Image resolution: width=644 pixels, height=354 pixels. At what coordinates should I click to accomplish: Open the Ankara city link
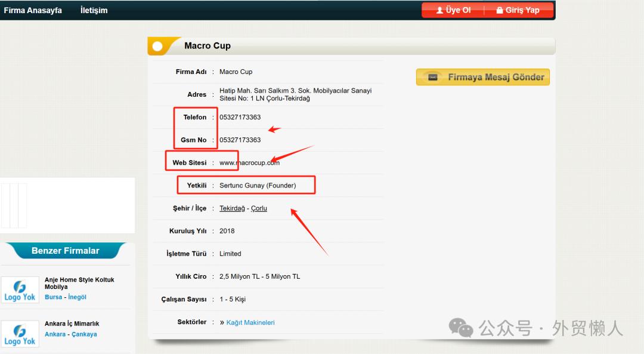point(55,334)
